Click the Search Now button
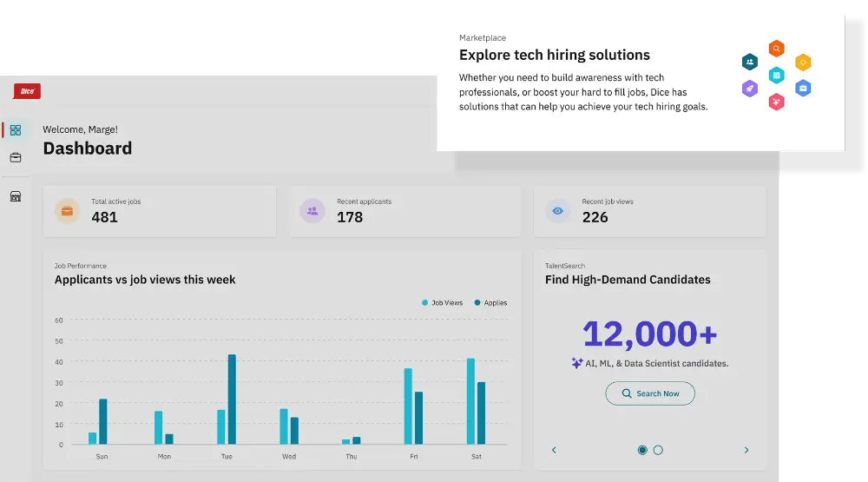 coord(650,393)
